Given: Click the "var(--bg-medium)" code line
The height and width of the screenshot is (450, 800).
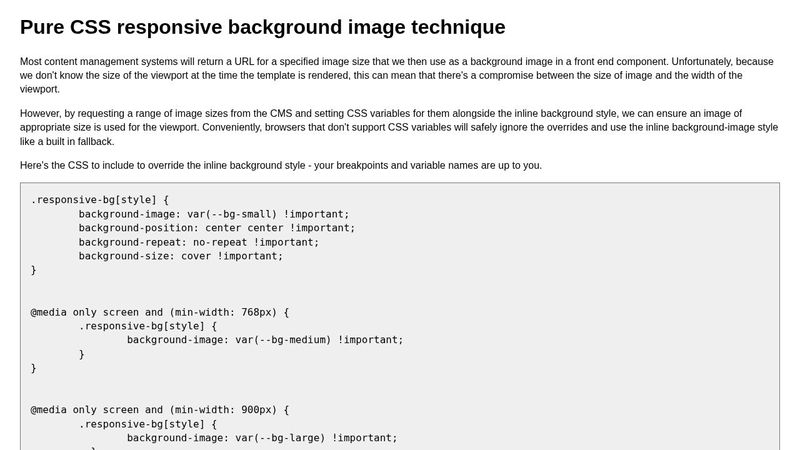Looking at the screenshot, I should tap(265, 339).
